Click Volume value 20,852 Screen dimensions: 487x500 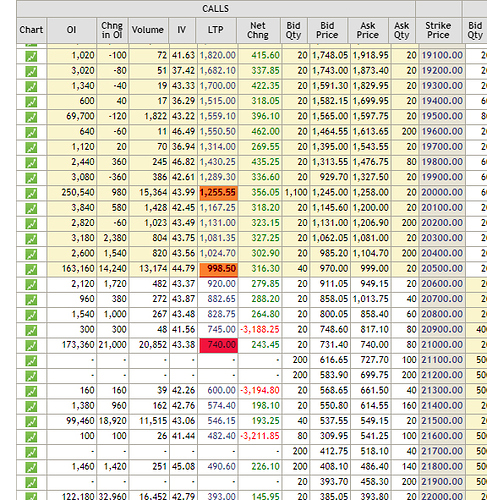153,345
